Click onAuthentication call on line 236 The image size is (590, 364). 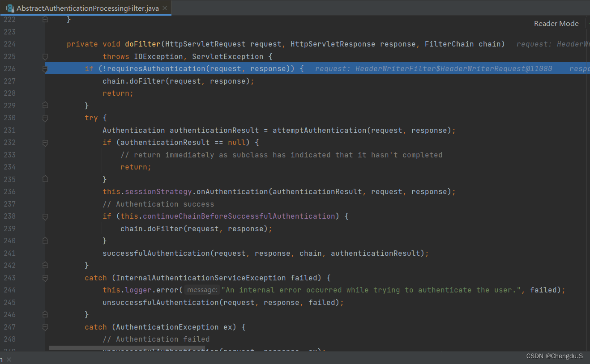click(x=232, y=191)
